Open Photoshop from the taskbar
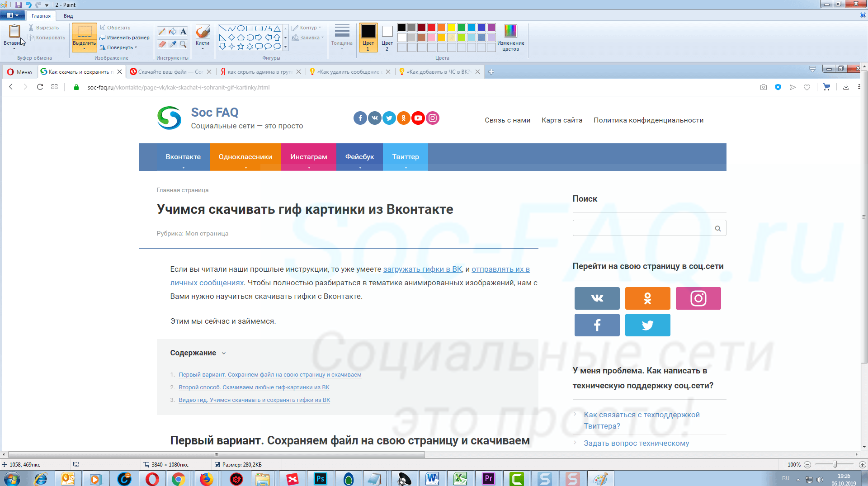868x486 pixels. point(321,478)
